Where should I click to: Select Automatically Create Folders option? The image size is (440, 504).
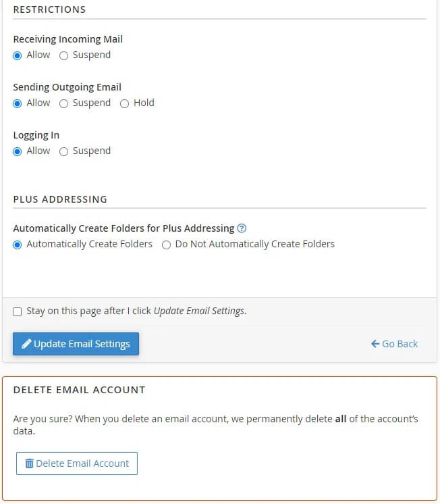[x=18, y=245]
